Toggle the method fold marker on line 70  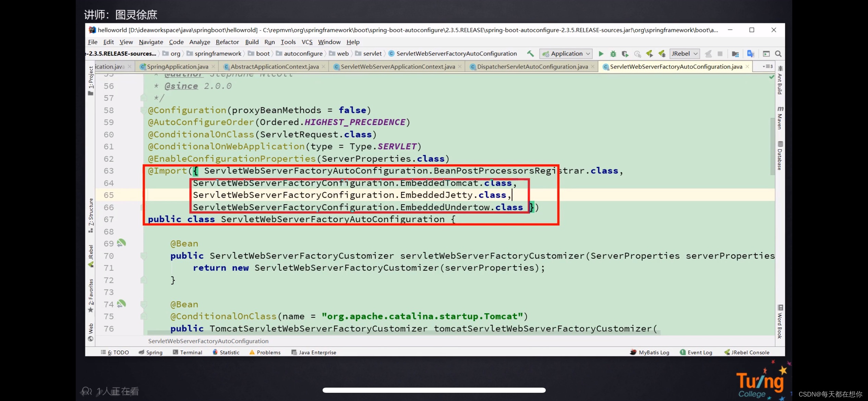tap(144, 256)
